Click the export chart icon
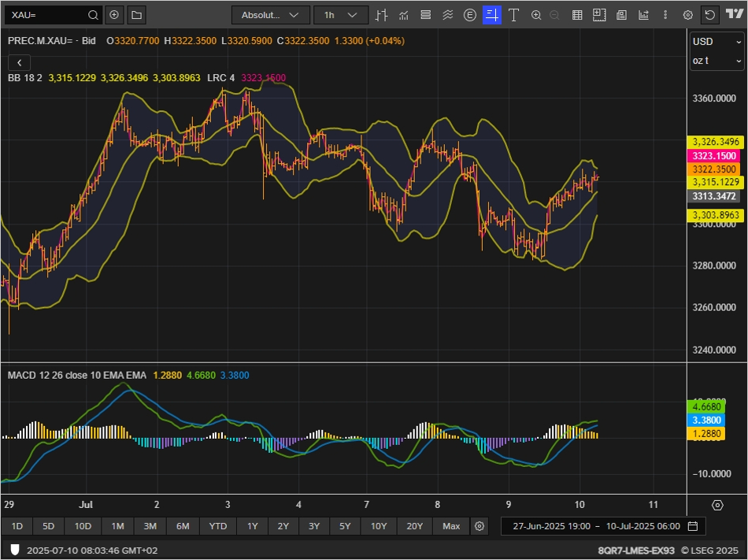The height and width of the screenshot is (560, 748). (x=643, y=15)
